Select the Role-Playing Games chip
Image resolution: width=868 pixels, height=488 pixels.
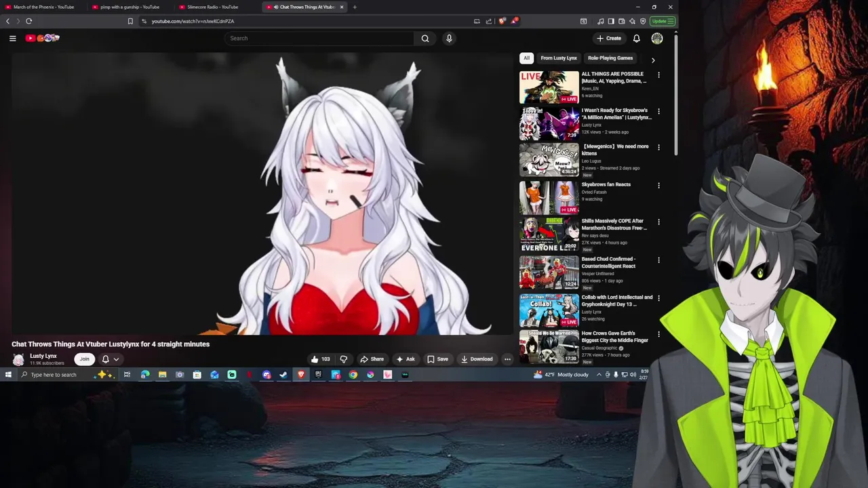click(x=610, y=58)
